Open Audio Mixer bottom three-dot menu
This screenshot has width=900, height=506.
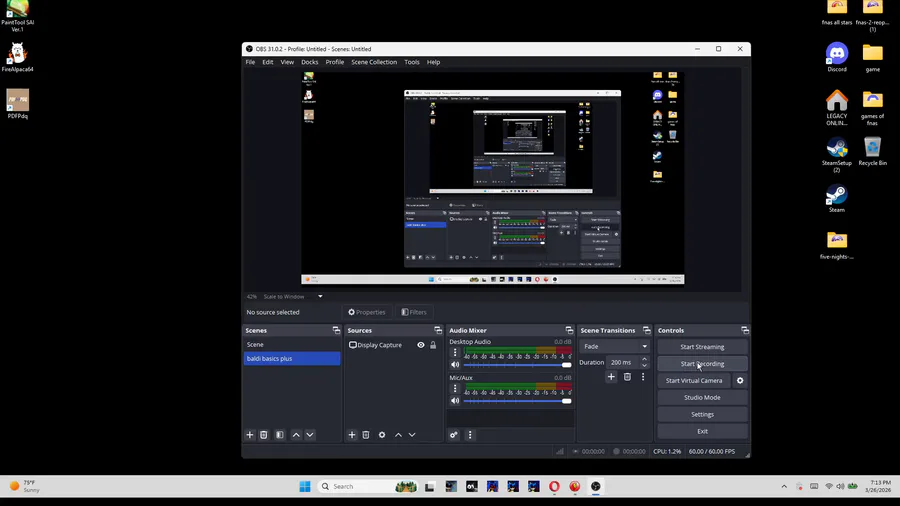(x=470, y=435)
